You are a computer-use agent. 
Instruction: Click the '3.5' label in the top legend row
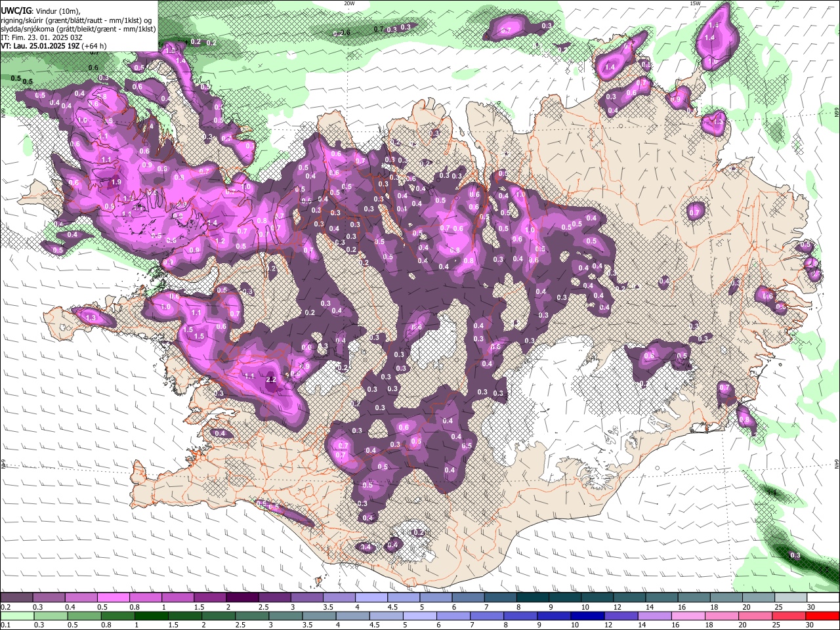329,607
